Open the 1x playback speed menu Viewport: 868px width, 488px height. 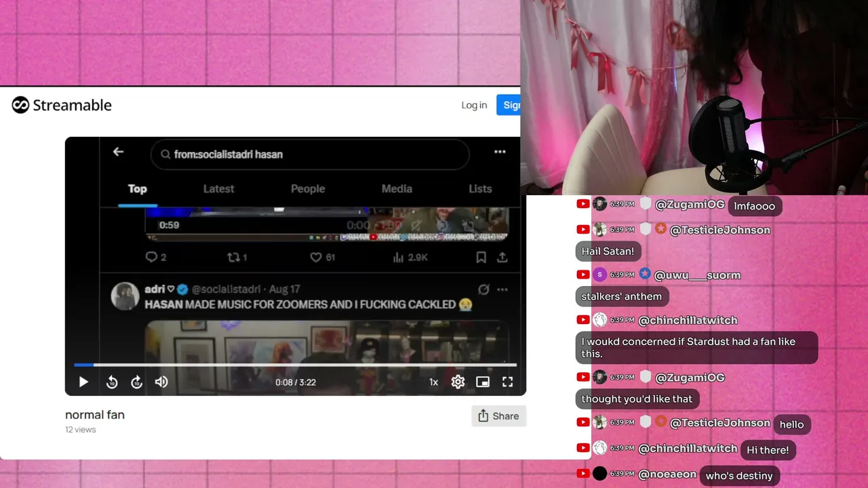click(x=433, y=382)
